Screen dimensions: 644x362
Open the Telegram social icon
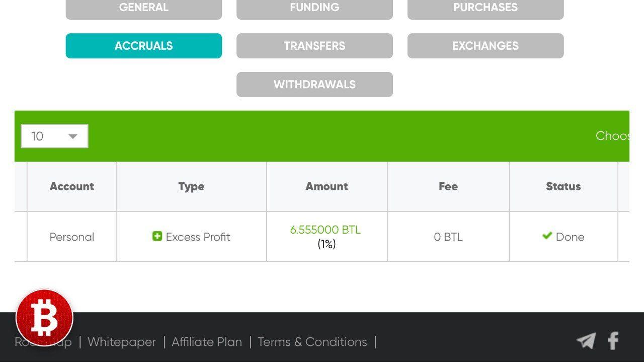[x=586, y=341]
